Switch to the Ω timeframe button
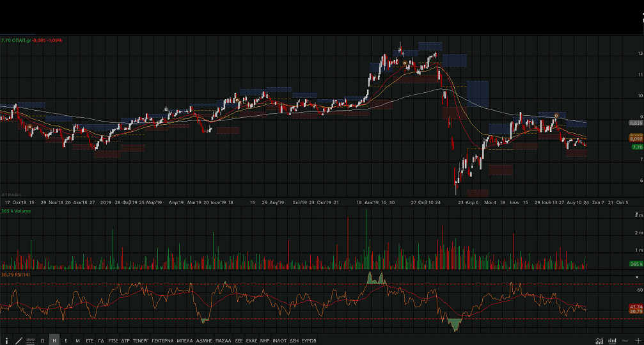Image resolution: width=644 pixels, height=345 pixels. tap(43, 341)
